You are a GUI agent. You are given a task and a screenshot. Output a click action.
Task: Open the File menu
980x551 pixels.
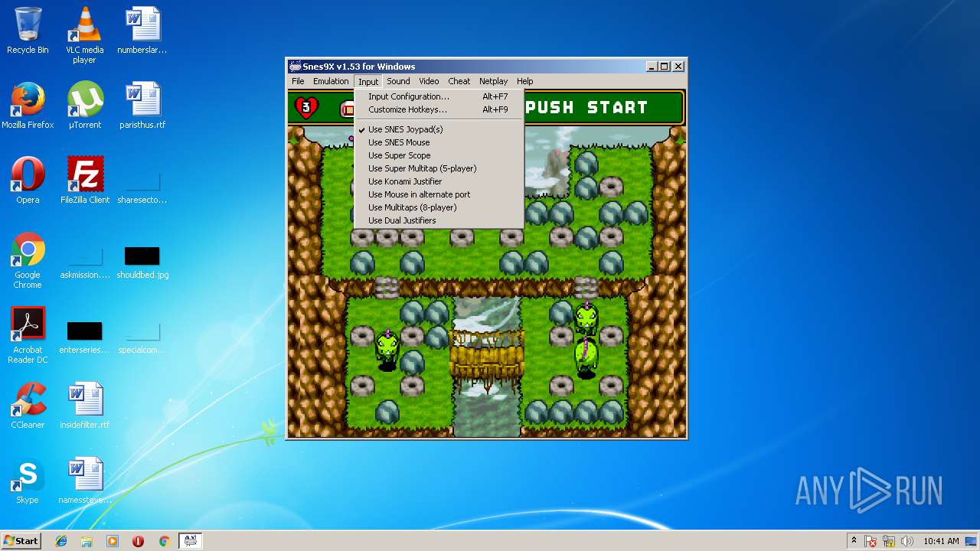298,81
